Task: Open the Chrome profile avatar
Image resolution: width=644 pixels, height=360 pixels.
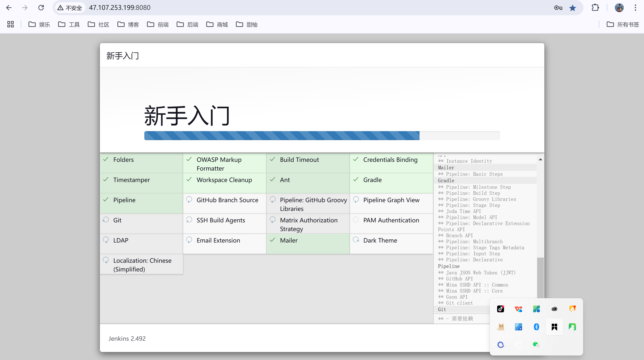Action: (619, 8)
